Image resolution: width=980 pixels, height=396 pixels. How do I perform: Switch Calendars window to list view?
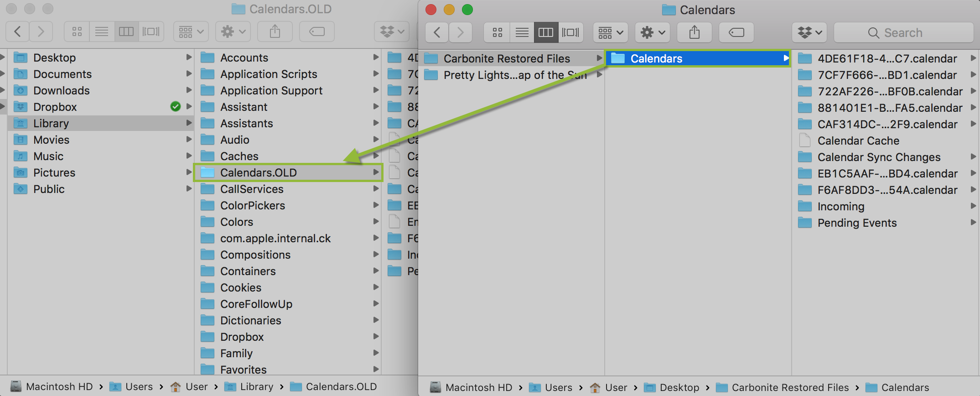(x=522, y=32)
